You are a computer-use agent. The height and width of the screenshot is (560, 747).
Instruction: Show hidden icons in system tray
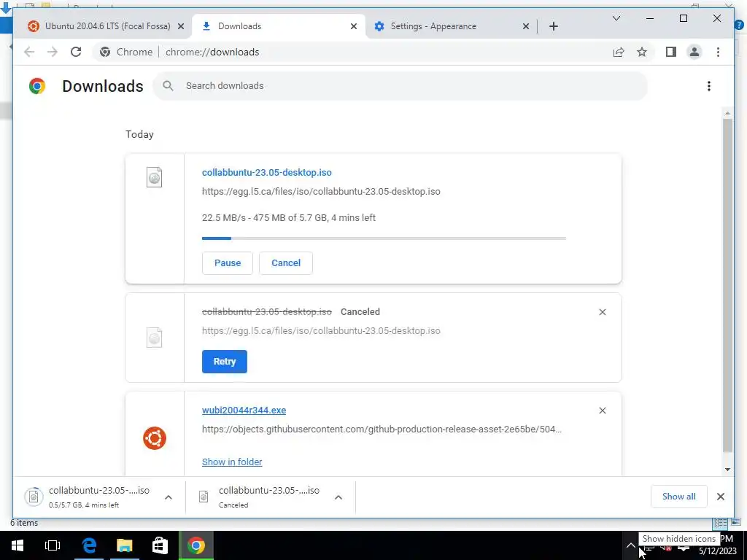pos(630,545)
